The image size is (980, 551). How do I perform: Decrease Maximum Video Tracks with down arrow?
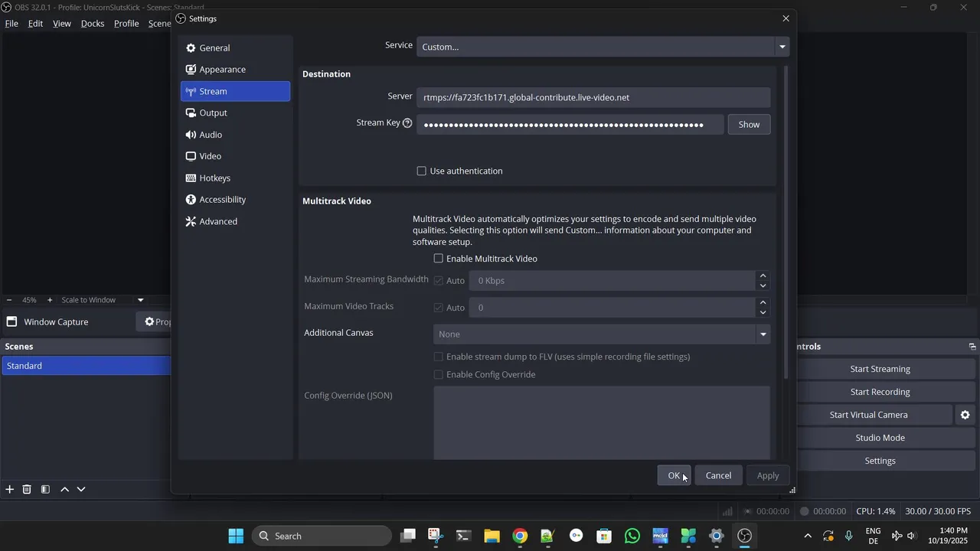pyautogui.click(x=763, y=313)
